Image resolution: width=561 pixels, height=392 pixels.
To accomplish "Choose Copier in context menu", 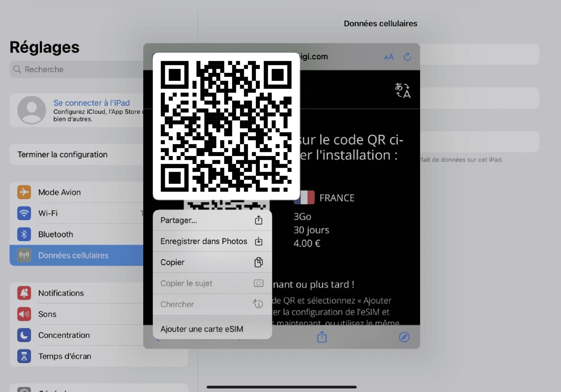I will coord(212,262).
